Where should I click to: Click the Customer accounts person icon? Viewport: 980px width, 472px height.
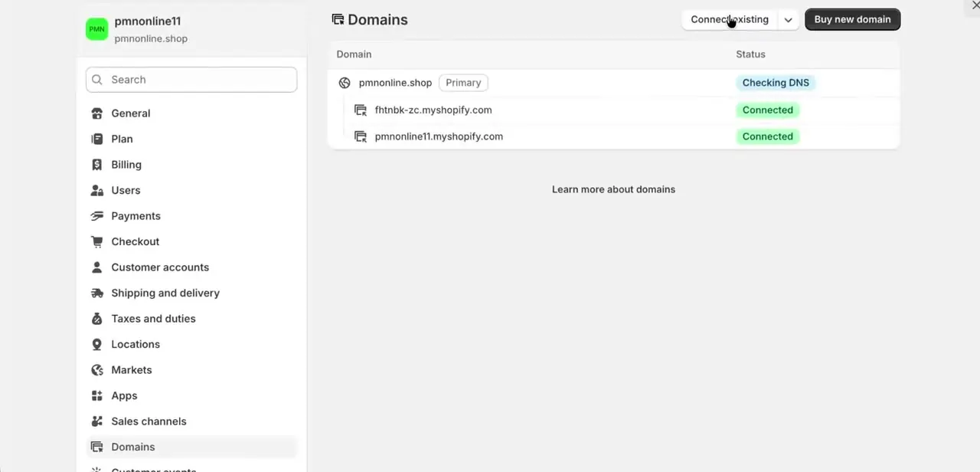point(97,267)
